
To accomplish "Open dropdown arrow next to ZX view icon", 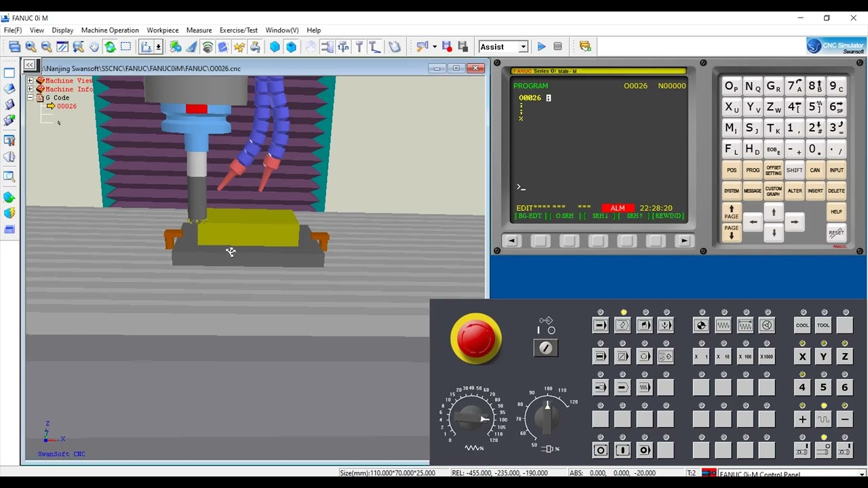I will pos(158,47).
